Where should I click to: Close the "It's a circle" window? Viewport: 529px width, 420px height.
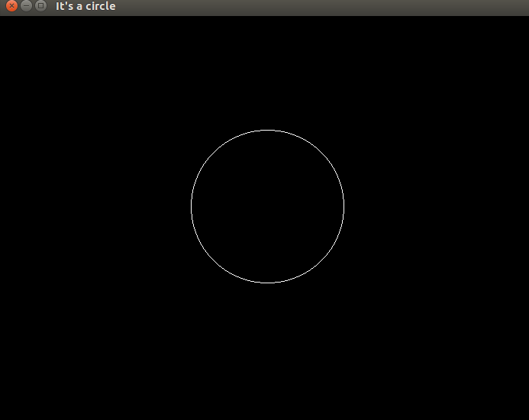click(x=11, y=6)
